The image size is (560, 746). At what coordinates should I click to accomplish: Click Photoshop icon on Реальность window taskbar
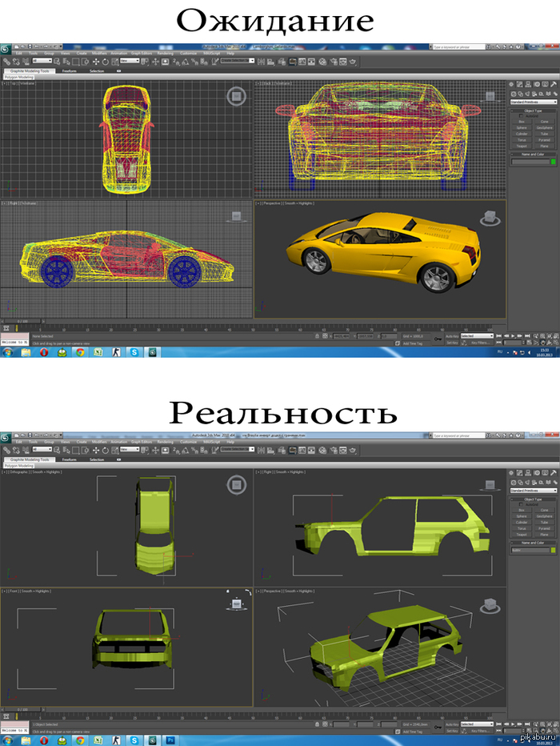(x=170, y=740)
